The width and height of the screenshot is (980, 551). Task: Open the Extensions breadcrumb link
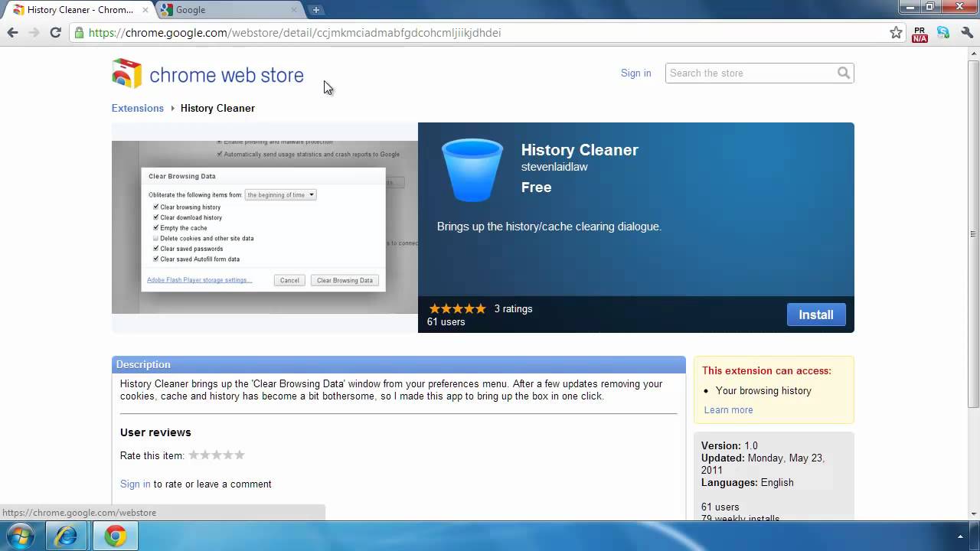(x=138, y=108)
